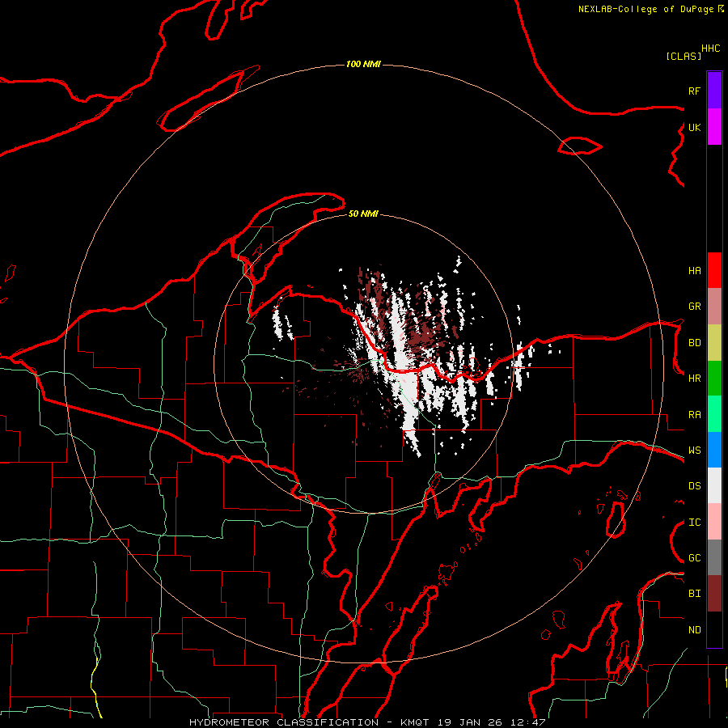Click the HR legend label
Viewport: 728px width, 728px height.
(694, 379)
